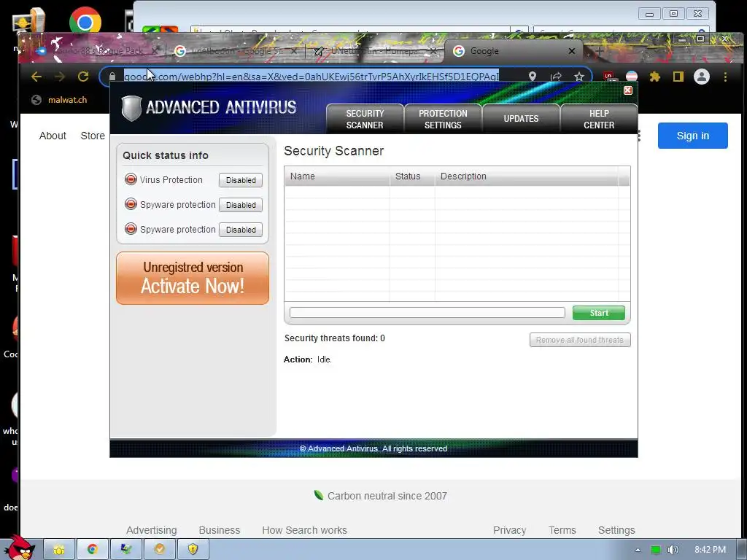The width and height of the screenshot is (747, 560).
Task: Open the first yellow taskbar icon
Action: click(59, 550)
